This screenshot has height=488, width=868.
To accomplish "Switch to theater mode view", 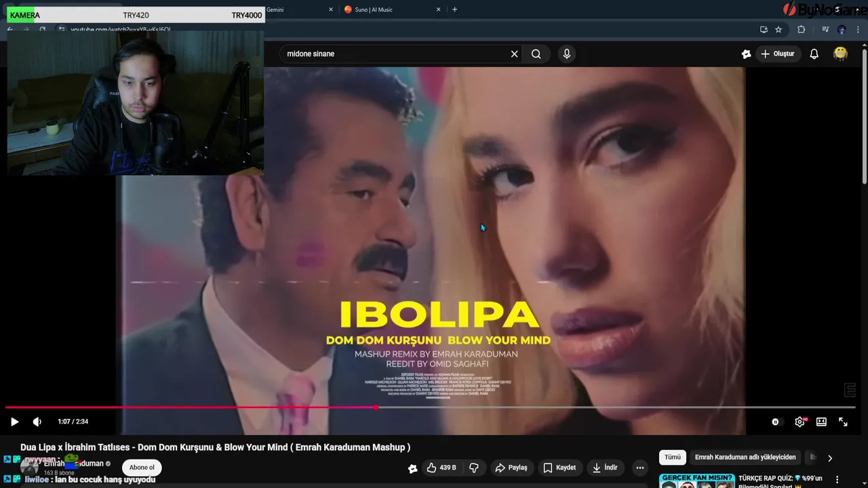I will tap(821, 422).
